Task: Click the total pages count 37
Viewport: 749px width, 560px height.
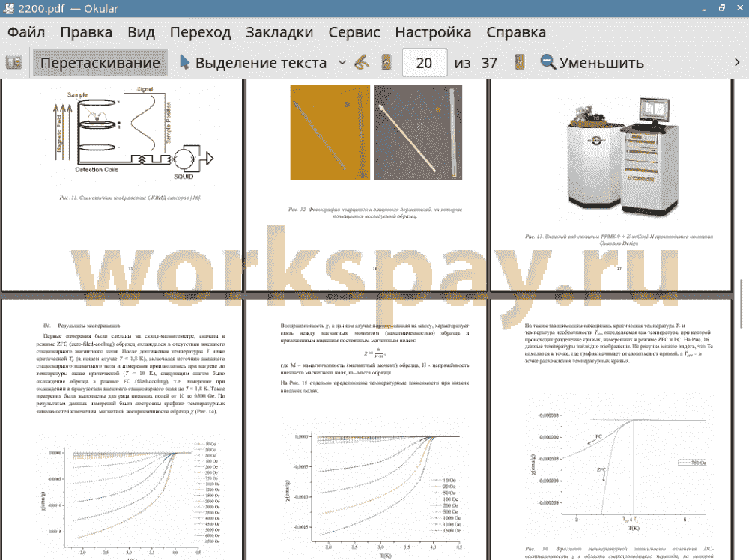Action: coord(488,63)
